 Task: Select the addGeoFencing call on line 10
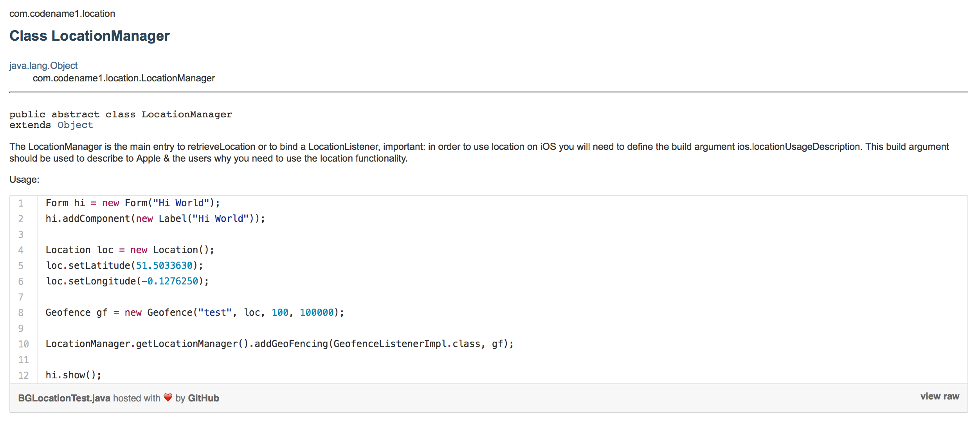click(x=291, y=344)
